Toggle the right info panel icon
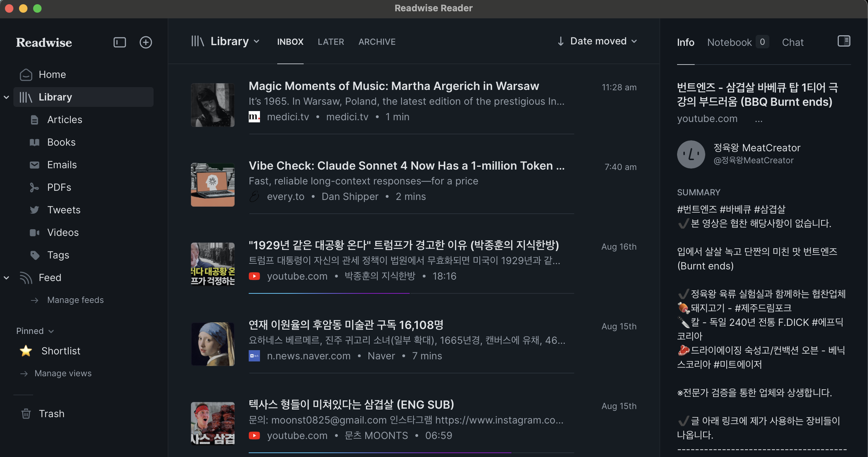 click(x=844, y=41)
